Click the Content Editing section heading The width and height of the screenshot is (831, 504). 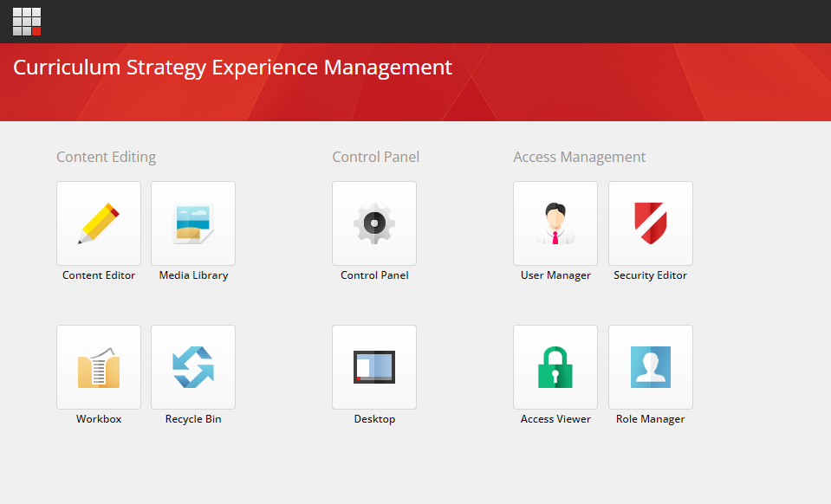point(106,158)
